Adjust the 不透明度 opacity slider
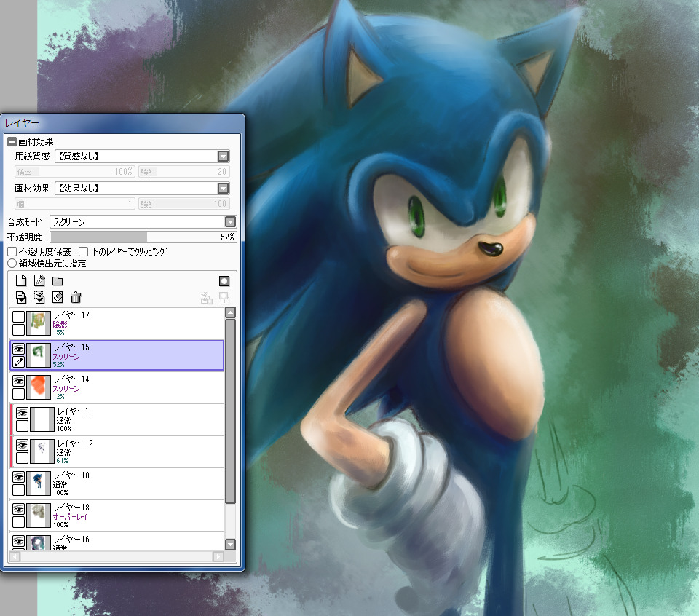Image resolution: width=699 pixels, height=616 pixels. (143, 237)
